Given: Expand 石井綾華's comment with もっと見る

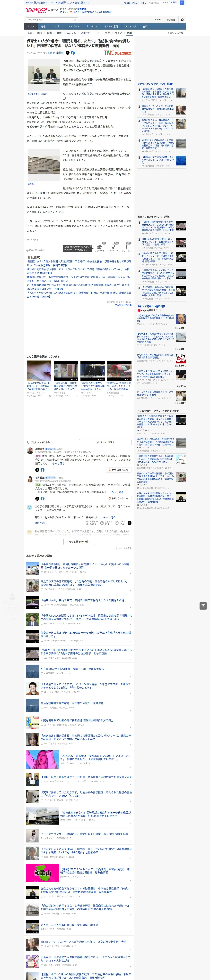Looking at the screenshot, I should 117,492.
